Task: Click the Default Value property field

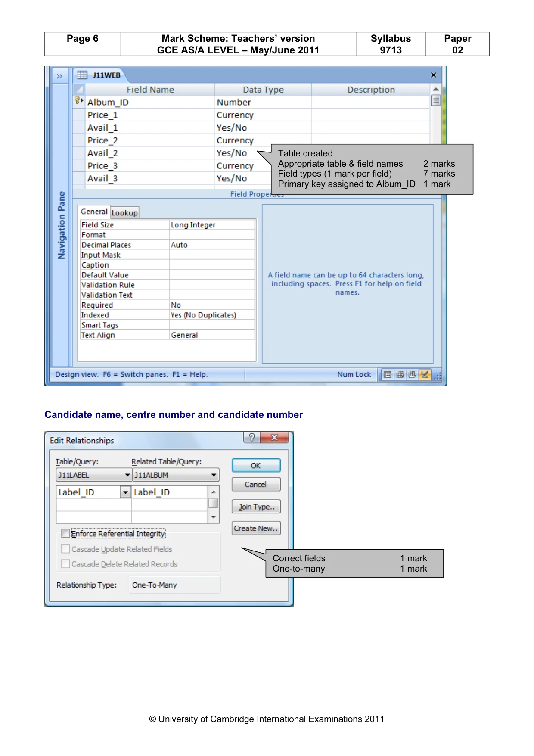Action: 212,275
